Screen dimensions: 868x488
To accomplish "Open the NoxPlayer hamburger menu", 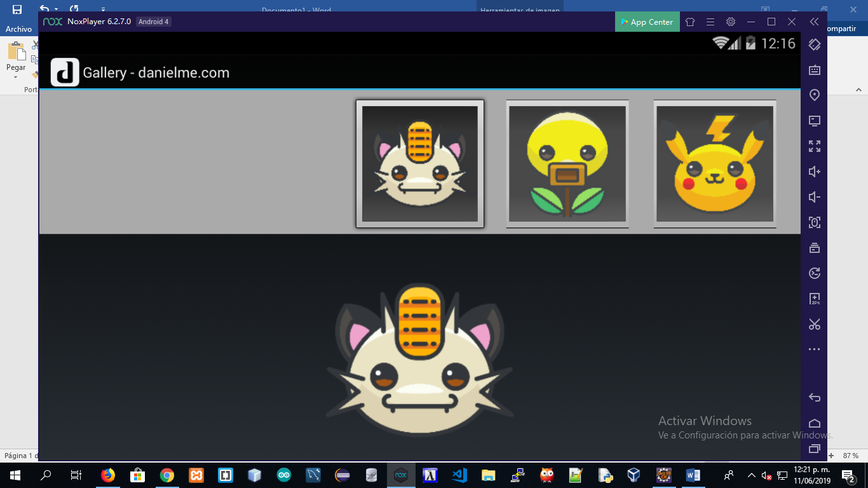I will [710, 22].
